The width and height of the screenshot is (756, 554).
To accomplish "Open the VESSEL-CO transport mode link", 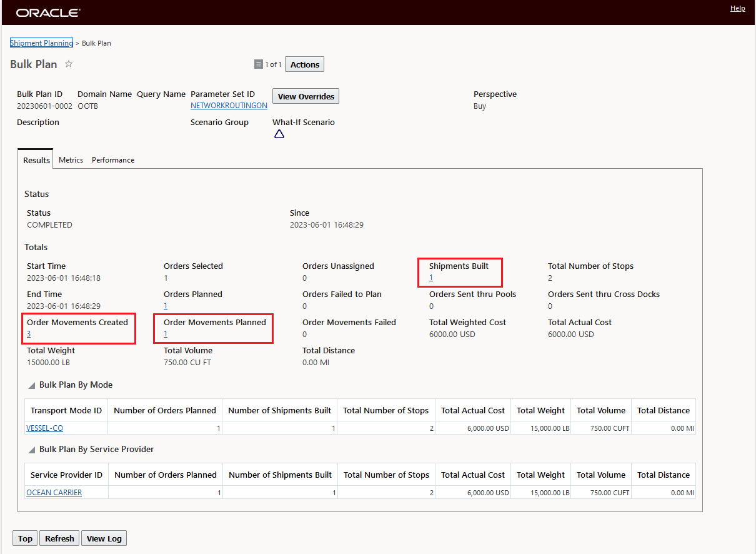I will [x=44, y=428].
